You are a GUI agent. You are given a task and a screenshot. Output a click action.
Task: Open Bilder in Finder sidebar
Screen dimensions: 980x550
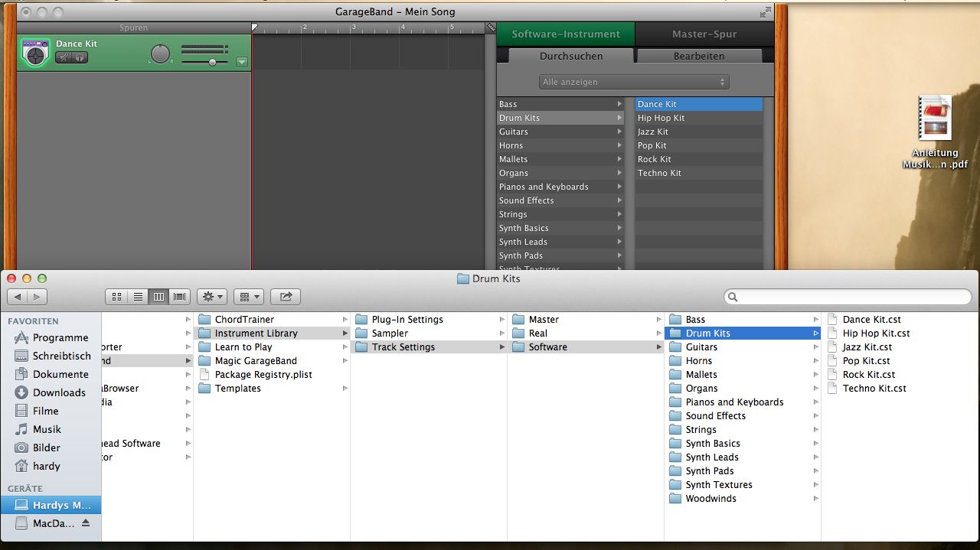pos(51,447)
